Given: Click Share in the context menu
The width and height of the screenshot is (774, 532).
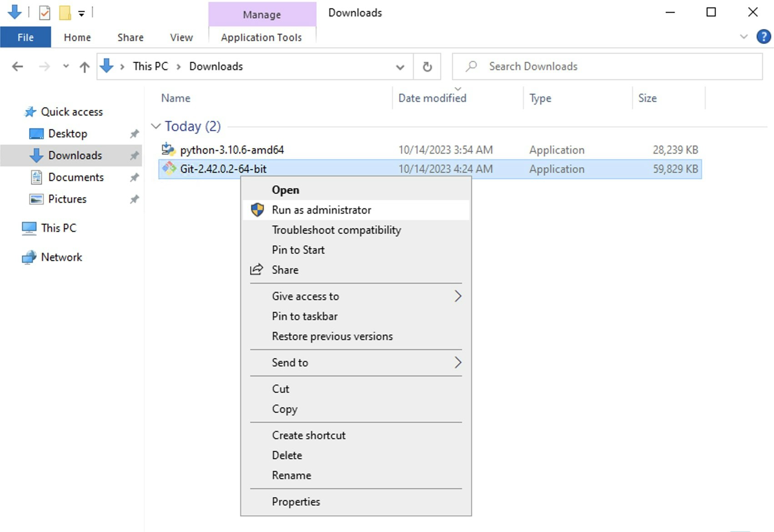Looking at the screenshot, I should (x=356, y=270).
